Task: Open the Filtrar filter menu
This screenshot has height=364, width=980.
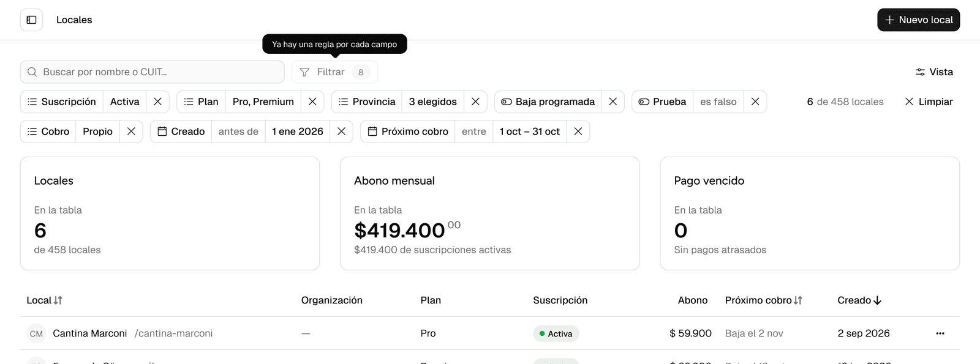Action: 334,72
